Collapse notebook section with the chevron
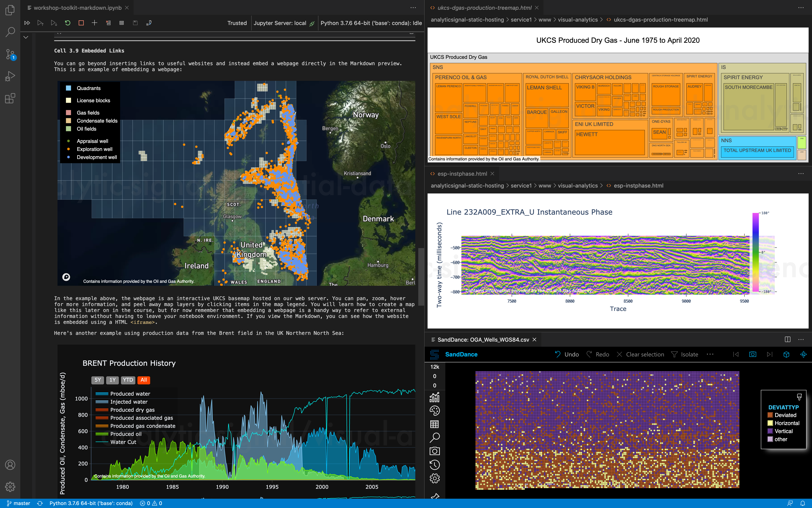Screen dimensions: 812x508 click(x=26, y=37)
